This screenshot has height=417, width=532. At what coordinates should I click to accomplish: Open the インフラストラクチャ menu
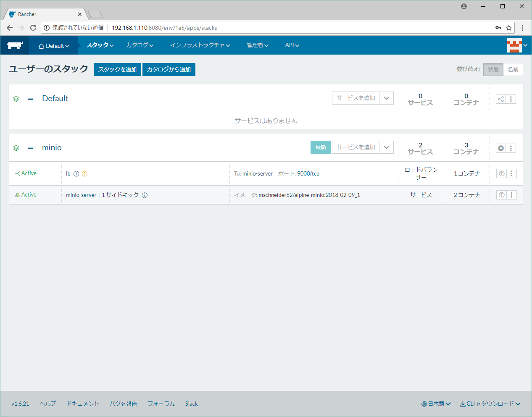tap(200, 45)
